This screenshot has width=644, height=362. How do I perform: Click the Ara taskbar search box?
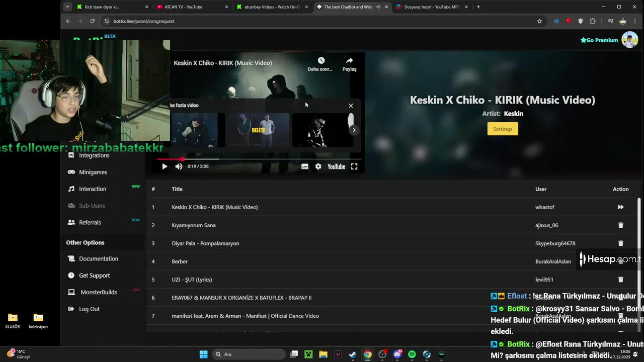[x=249, y=354]
